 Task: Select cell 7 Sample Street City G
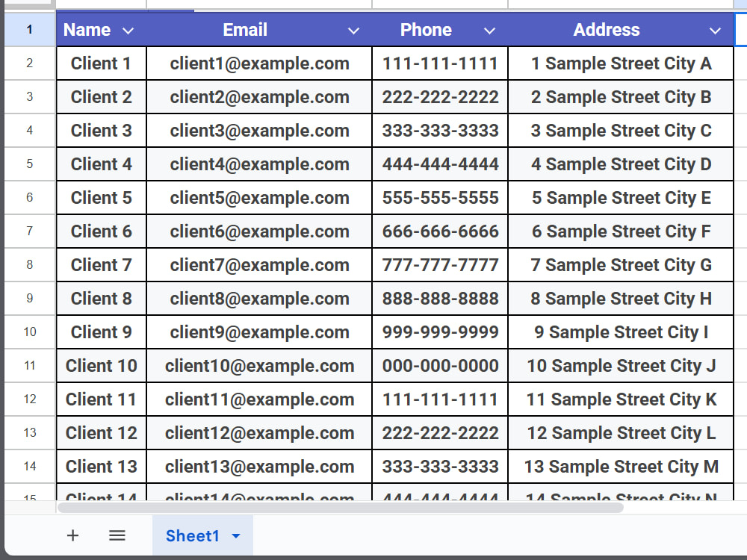[x=621, y=265]
